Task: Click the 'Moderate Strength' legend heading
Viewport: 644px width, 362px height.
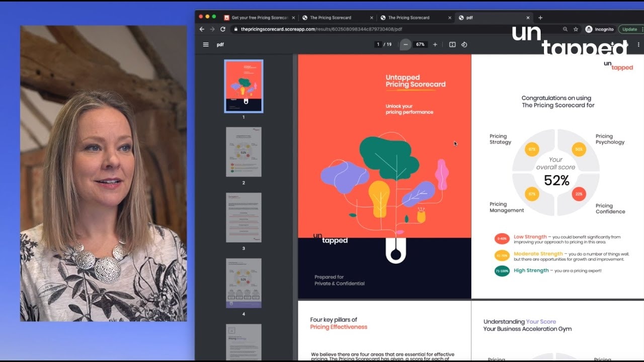Action: (x=538, y=254)
